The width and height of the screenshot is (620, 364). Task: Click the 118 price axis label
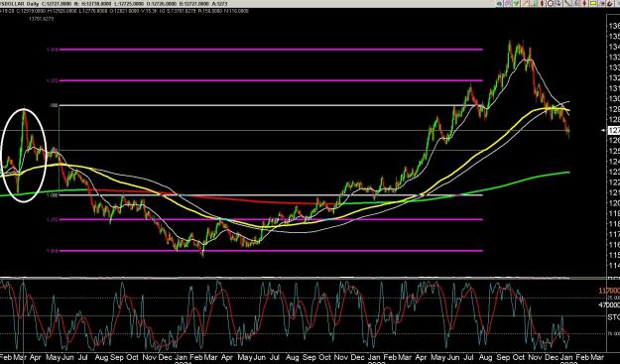(x=614, y=224)
